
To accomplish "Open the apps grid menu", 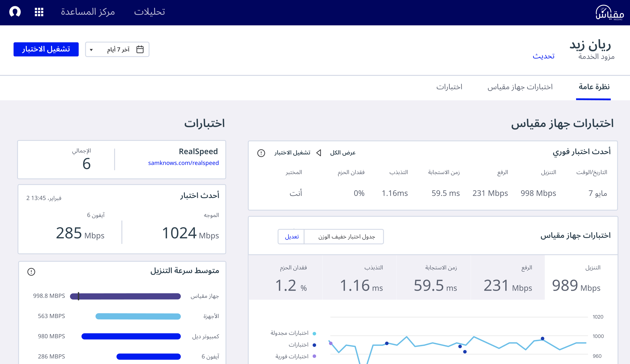I will (39, 12).
